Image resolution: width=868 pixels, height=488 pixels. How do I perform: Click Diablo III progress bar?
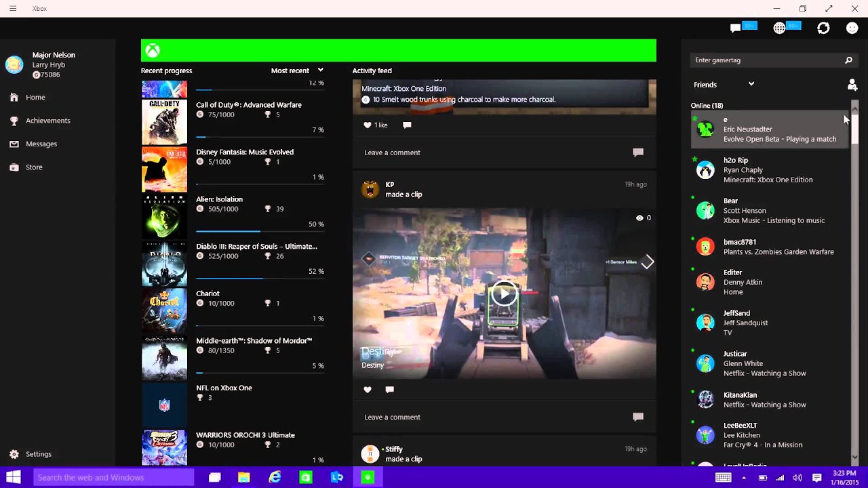click(260, 279)
